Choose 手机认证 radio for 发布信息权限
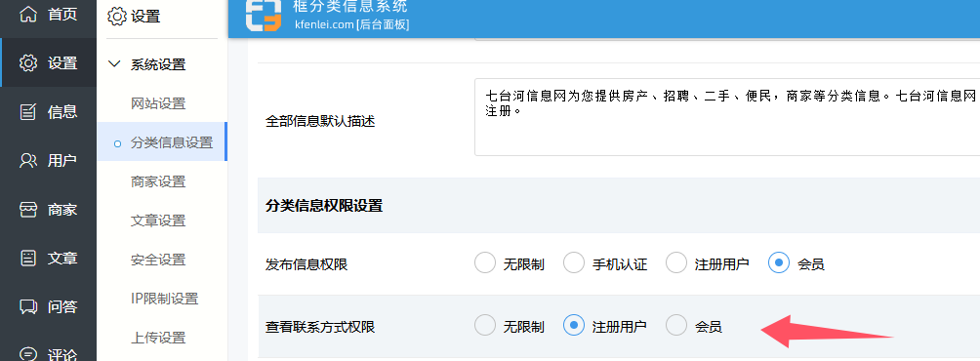The height and width of the screenshot is (361, 980). pyautogui.click(x=574, y=263)
